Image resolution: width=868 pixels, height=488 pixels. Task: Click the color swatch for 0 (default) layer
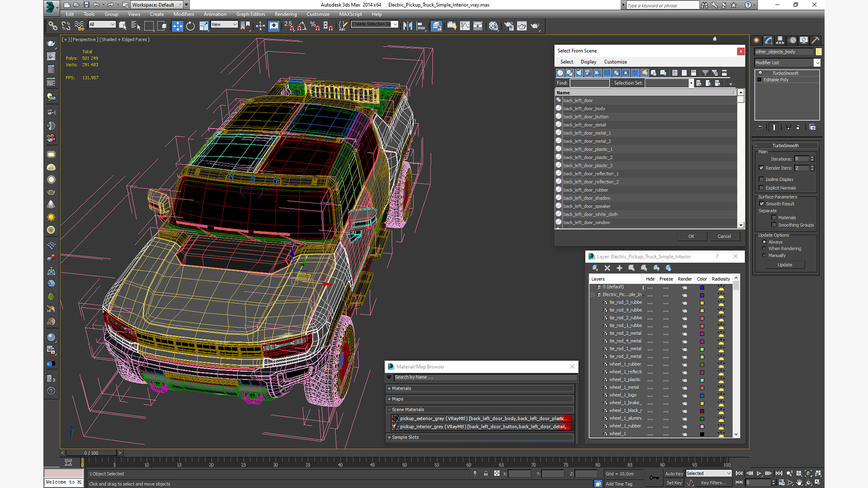[702, 287]
